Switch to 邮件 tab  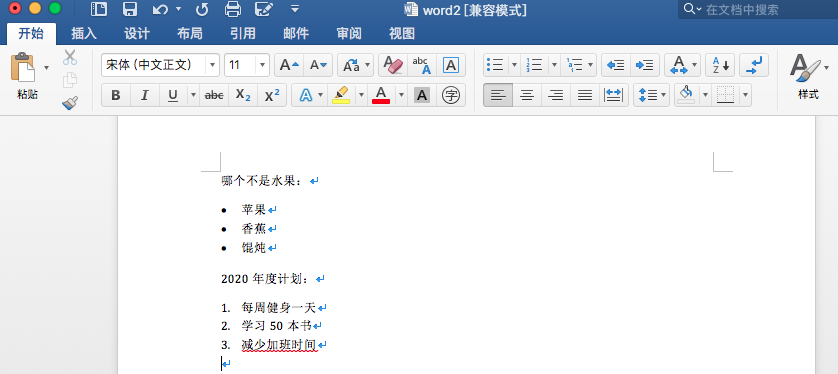[x=296, y=34]
